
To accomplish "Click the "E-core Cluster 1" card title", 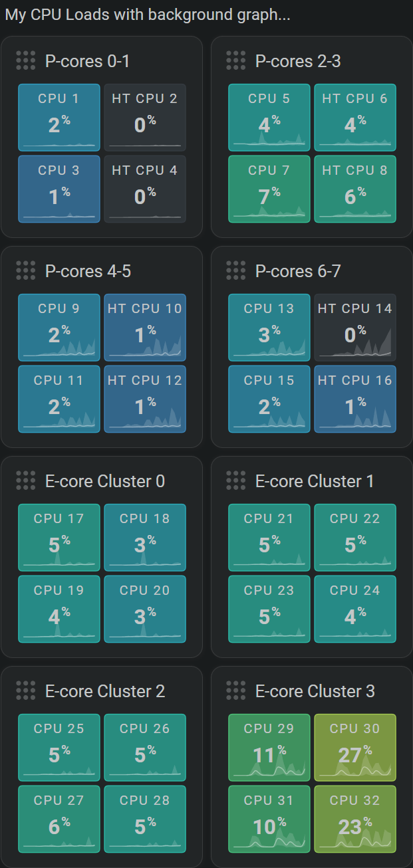I will point(315,481).
